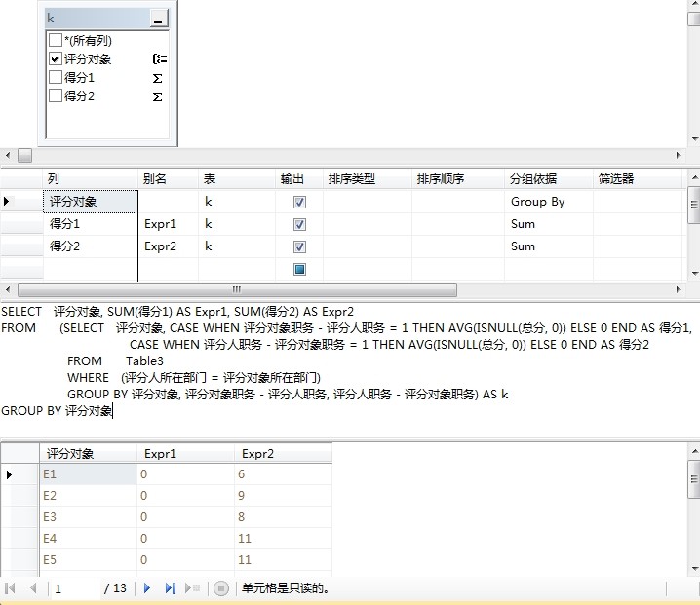
Task: Select the E3 cell in results grid
Action: click(88, 517)
